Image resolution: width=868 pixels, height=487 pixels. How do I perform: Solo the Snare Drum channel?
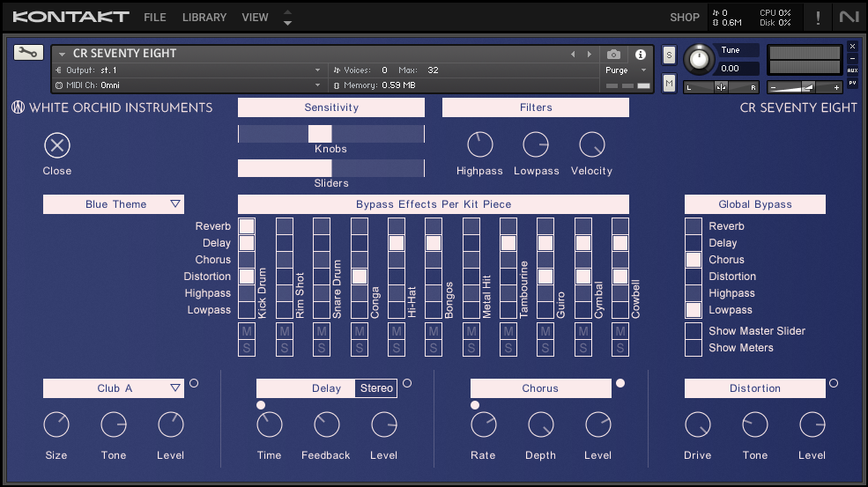point(322,348)
